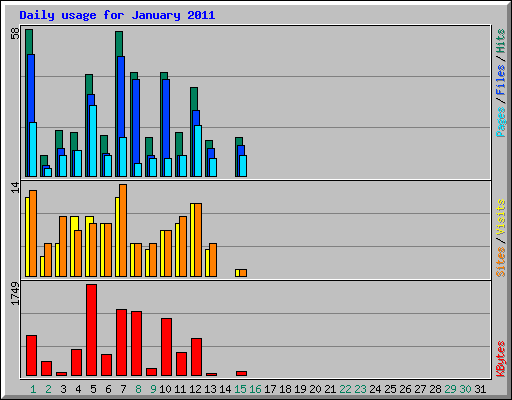The width and height of the screenshot is (512, 400).
Task: Click the green hits bar for day 1
Action: [x=29, y=41]
